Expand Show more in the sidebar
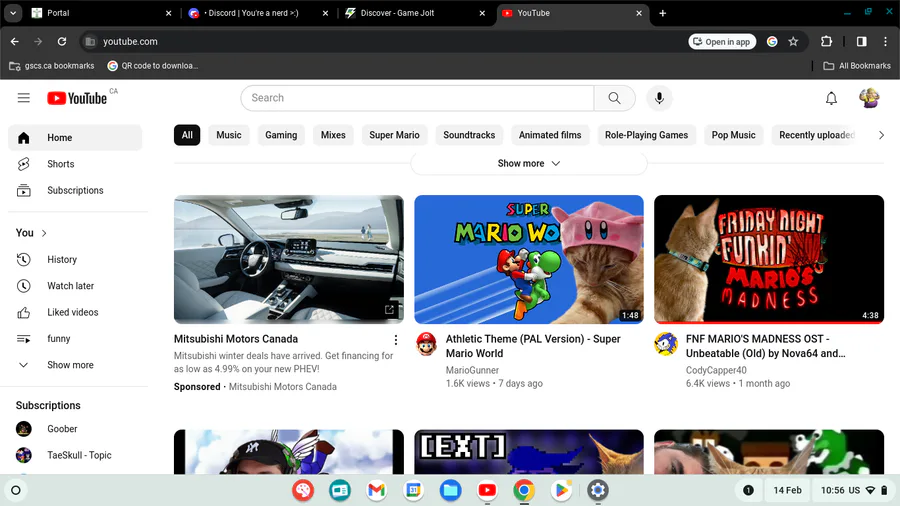 (x=75, y=365)
